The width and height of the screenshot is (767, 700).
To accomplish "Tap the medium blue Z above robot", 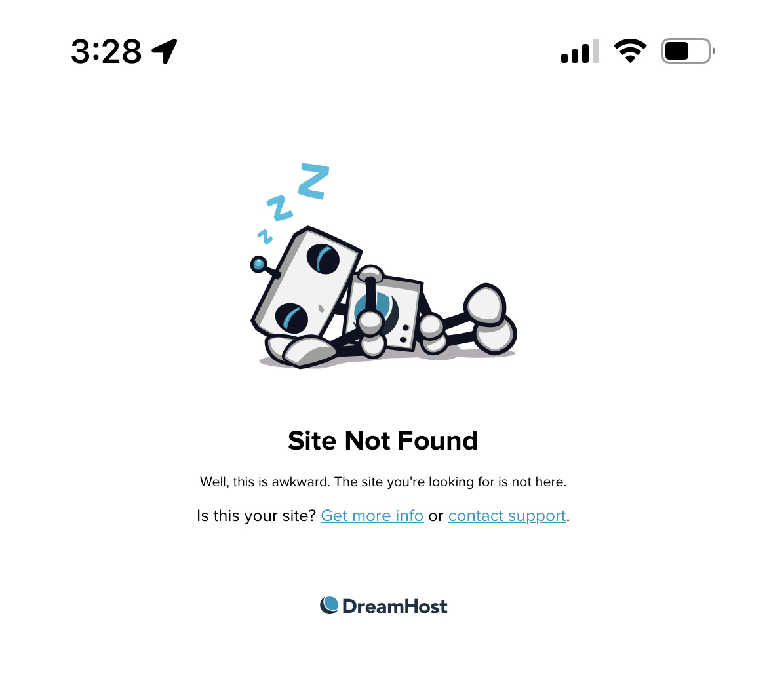I will point(279,208).
